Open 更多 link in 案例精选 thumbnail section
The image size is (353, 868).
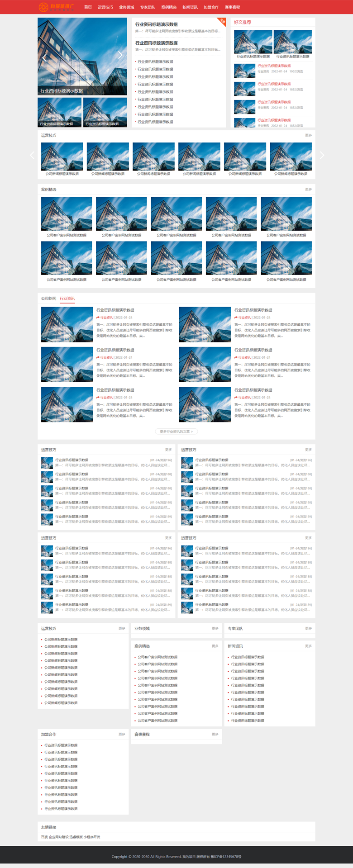[308, 190]
